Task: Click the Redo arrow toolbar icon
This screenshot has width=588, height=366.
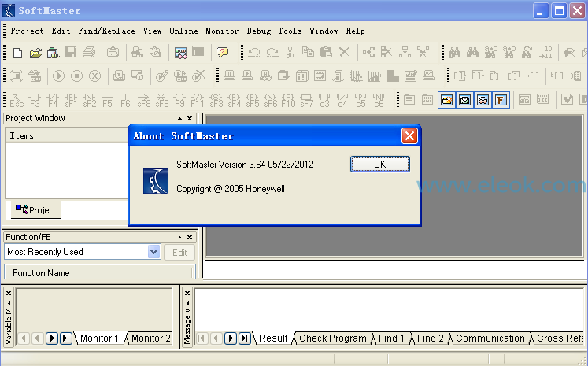Action: (x=272, y=52)
